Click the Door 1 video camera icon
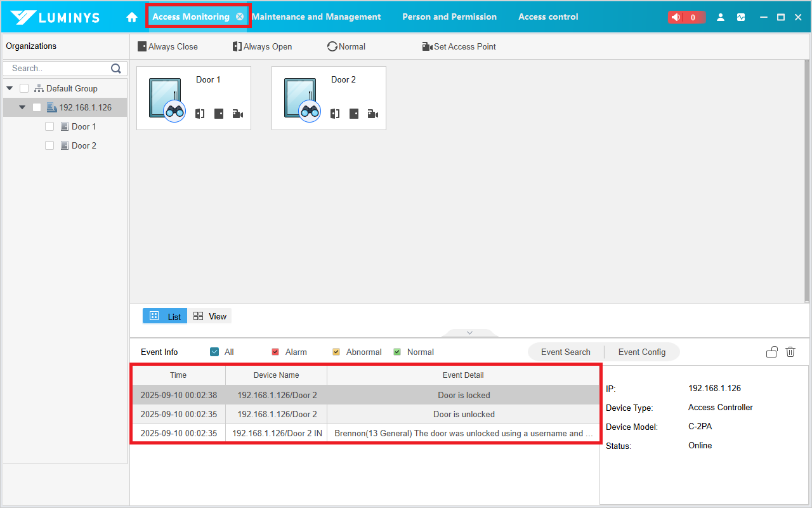Image resolution: width=812 pixels, height=508 pixels. coord(238,114)
